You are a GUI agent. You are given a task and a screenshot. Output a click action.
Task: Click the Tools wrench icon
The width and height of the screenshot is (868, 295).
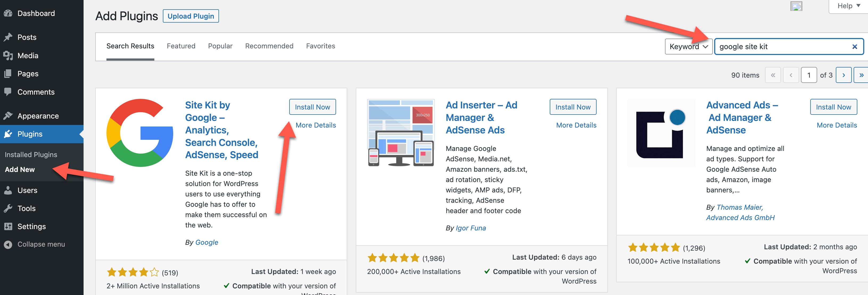8,208
